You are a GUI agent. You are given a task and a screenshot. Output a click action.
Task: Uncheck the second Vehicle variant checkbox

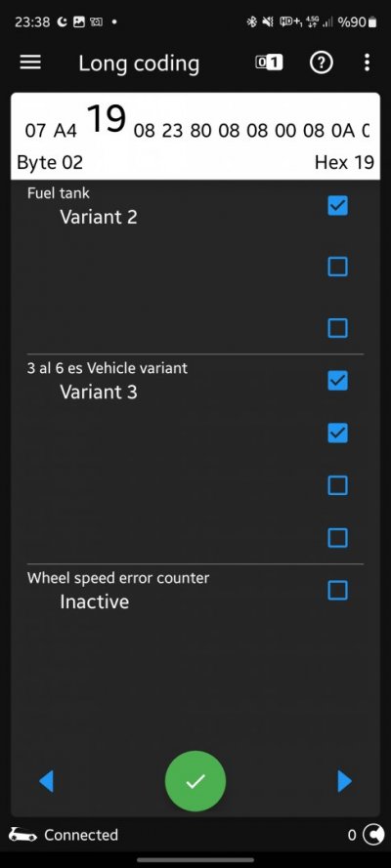coord(338,433)
